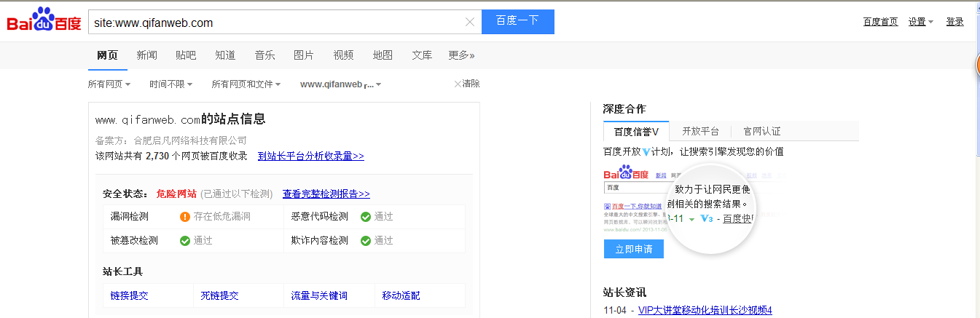Clear the search box with the X icon
The width and height of the screenshot is (980, 318).
[x=470, y=22]
